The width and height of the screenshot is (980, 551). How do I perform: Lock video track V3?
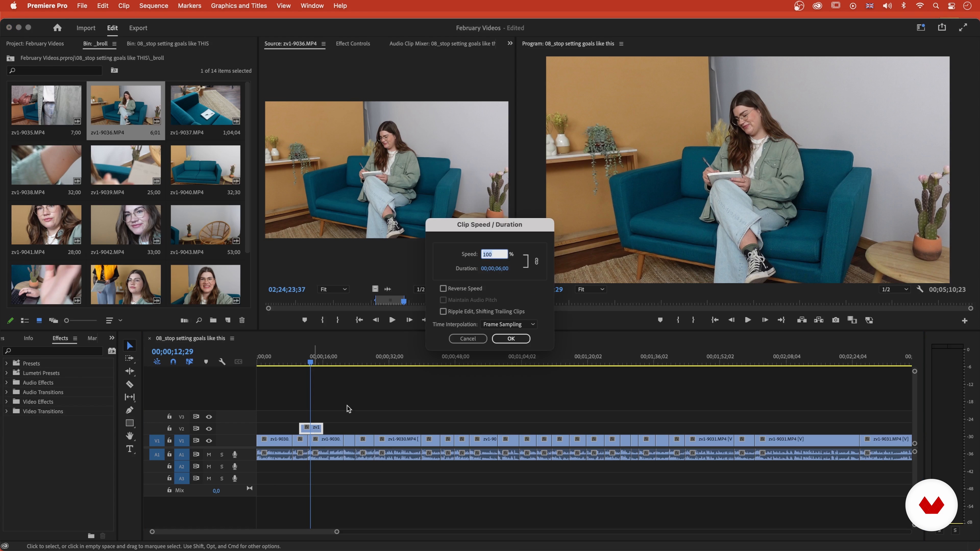click(169, 416)
